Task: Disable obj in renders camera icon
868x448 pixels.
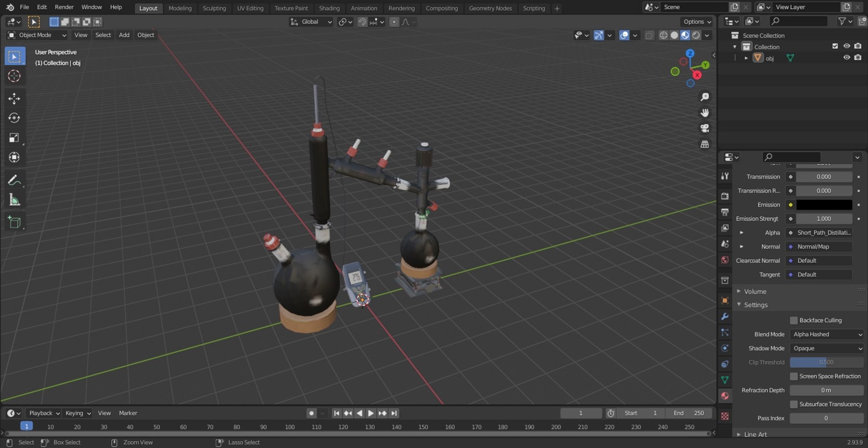Action: pyautogui.click(x=858, y=57)
